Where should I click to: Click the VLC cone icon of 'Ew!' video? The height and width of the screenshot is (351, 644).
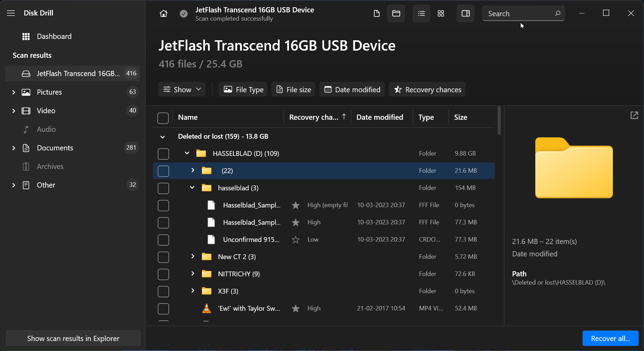pos(207,308)
